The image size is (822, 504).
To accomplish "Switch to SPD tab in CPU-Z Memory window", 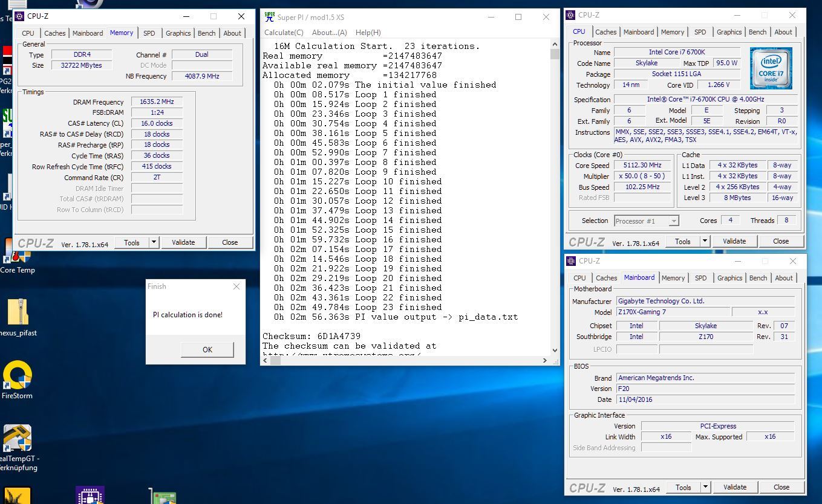I will click(x=149, y=33).
